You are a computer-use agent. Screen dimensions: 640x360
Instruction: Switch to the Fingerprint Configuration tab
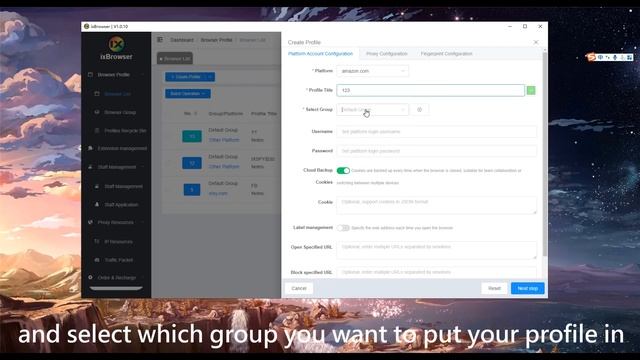click(x=447, y=54)
